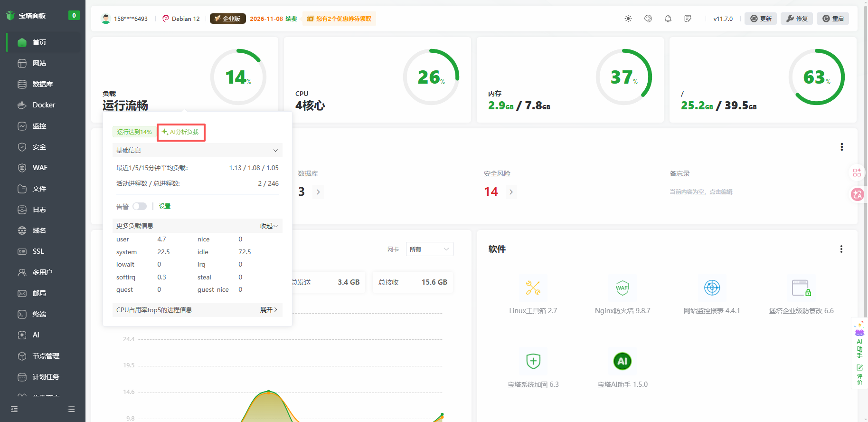Open Docker in the sidebar
This screenshot has height=422, width=868.
44,105
